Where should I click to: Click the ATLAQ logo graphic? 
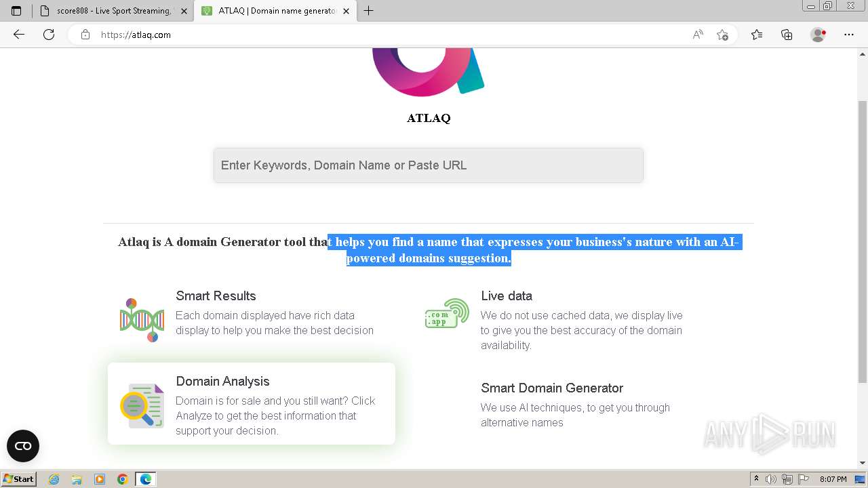pos(429,71)
